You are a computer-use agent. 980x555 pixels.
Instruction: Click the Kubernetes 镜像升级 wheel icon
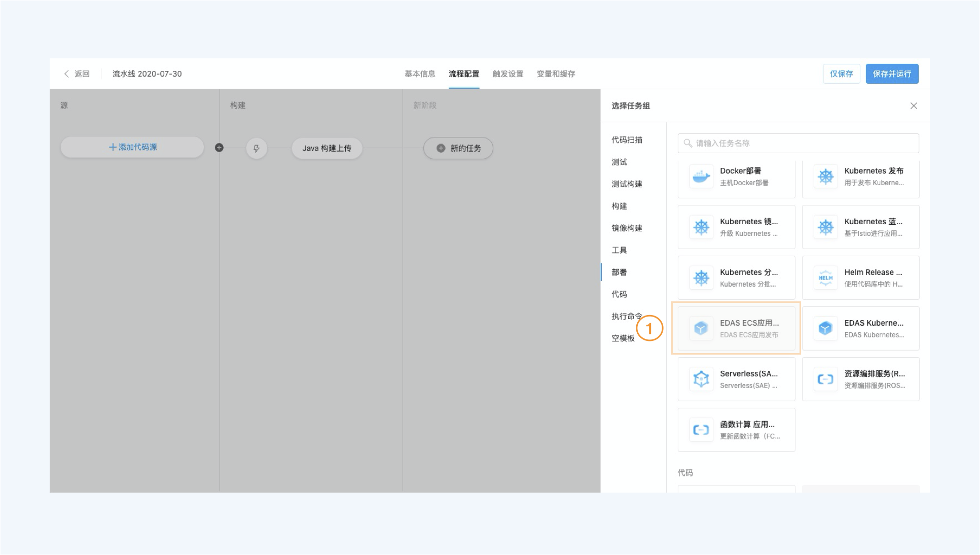click(701, 227)
